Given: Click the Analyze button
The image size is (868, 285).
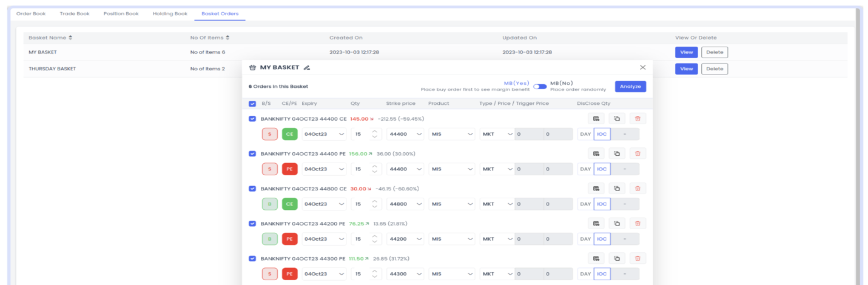Looking at the screenshot, I should coord(630,87).
